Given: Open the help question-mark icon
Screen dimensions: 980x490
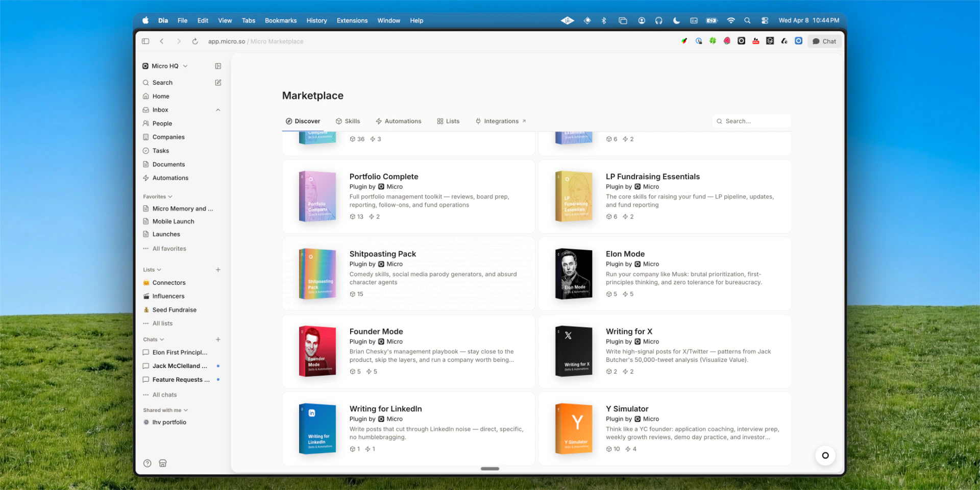Looking at the screenshot, I should click(148, 463).
